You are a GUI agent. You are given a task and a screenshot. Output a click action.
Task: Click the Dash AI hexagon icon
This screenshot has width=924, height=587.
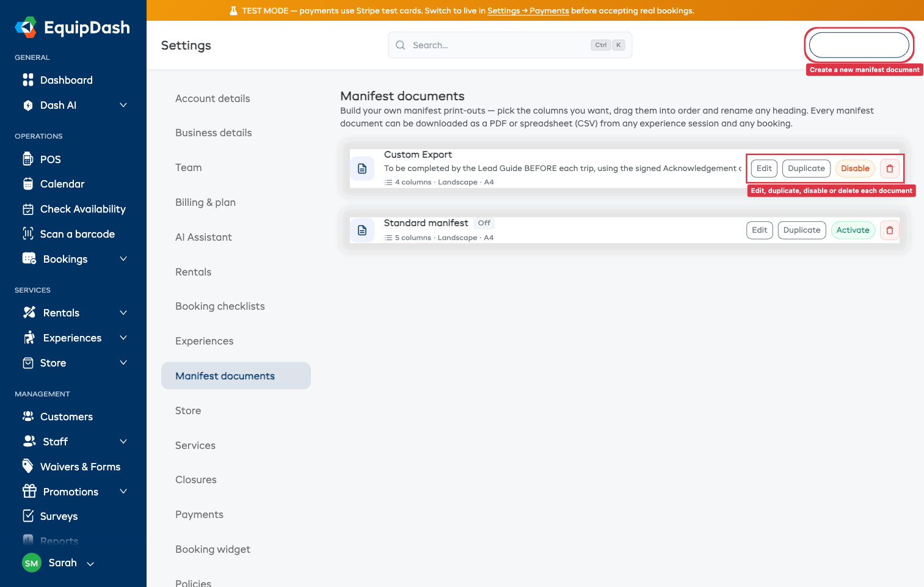pos(28,105)
